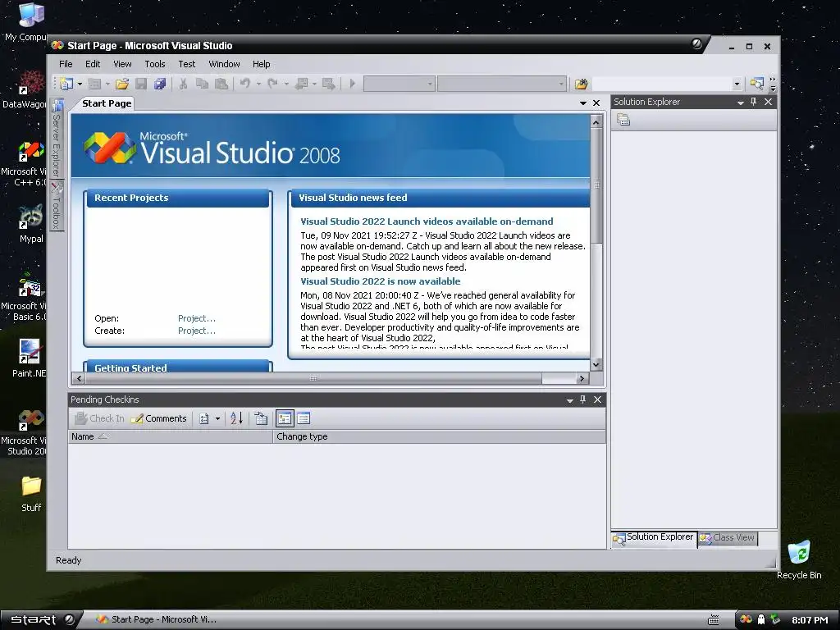The height and width of the screenshot is (630, 840).
Task: Click the Solution Explorer window toolbar icon
Action: pos(756,84)
